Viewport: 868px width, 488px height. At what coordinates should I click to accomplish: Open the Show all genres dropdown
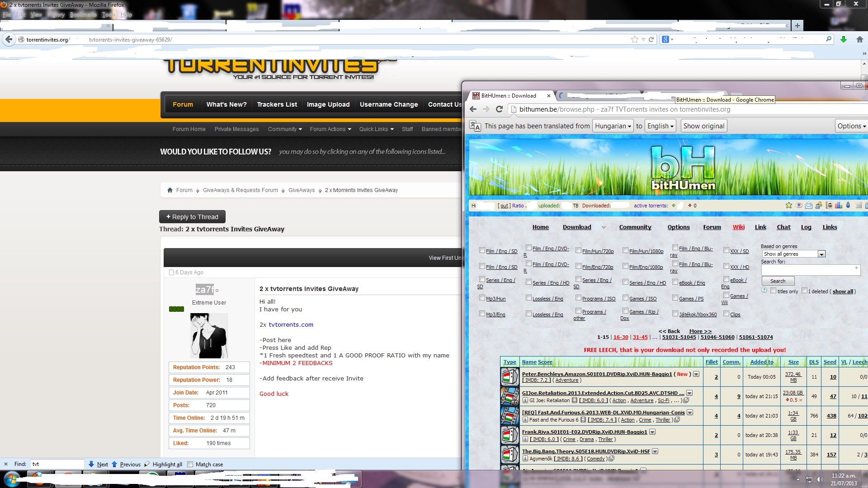click(794, 254)
